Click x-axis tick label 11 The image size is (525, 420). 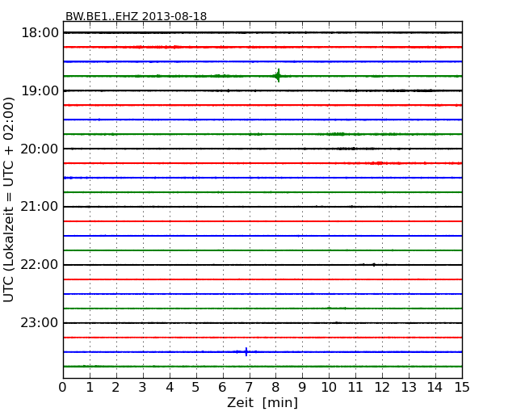355,388
